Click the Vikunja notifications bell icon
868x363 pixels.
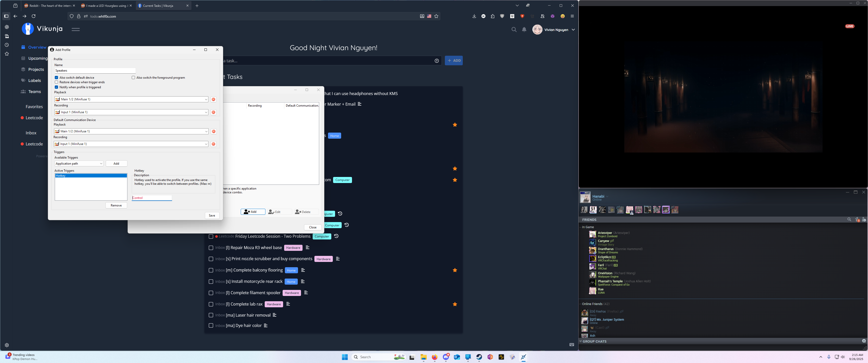point(524,30)
